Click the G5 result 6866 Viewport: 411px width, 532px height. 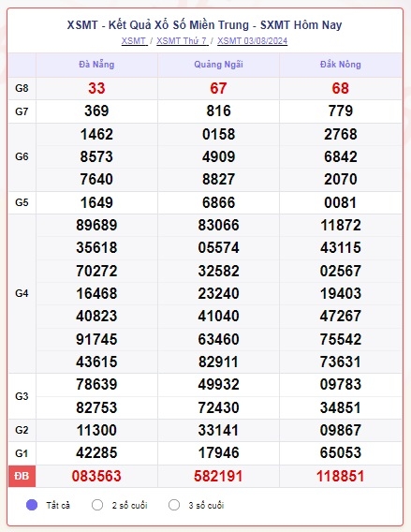(218, 202)
